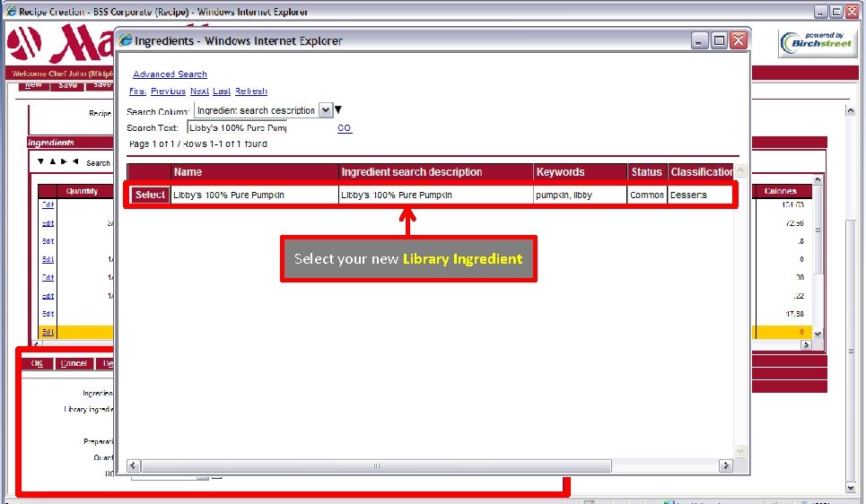Screen dimensions: 866x504
Task: Click Edit link in the 72.96 calories row
Action: [48, 223]
